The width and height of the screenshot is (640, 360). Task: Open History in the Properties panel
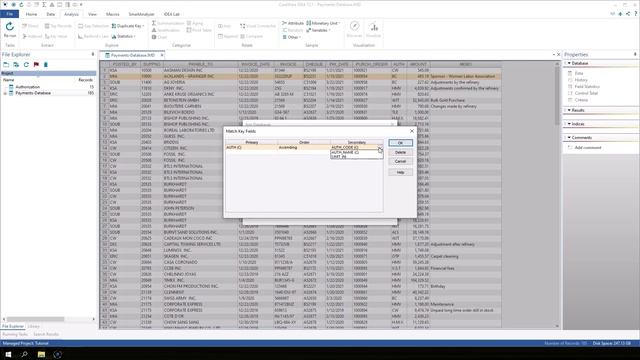581,80
